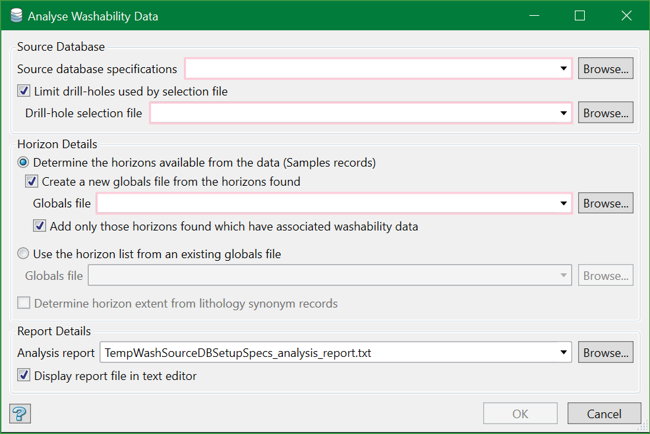
Task: Click inside the Source database specifications field
Action: [370, 69]
